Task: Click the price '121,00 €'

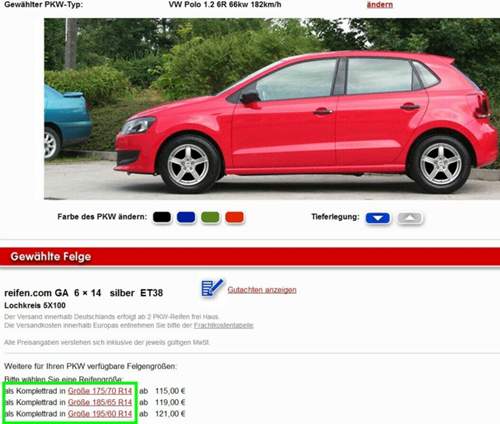Action: tap(170, 414)
